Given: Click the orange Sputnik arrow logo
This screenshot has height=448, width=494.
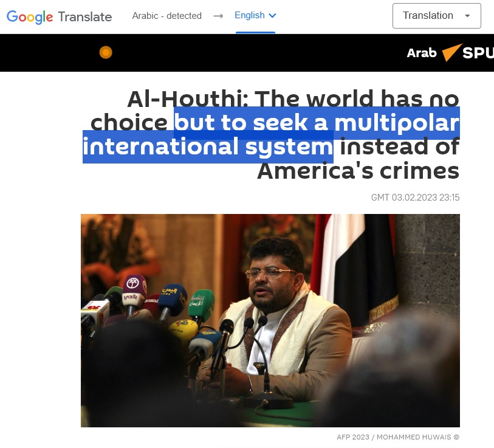Looking at the screenshot, I should pyautogui.click(x=452, y=52).
